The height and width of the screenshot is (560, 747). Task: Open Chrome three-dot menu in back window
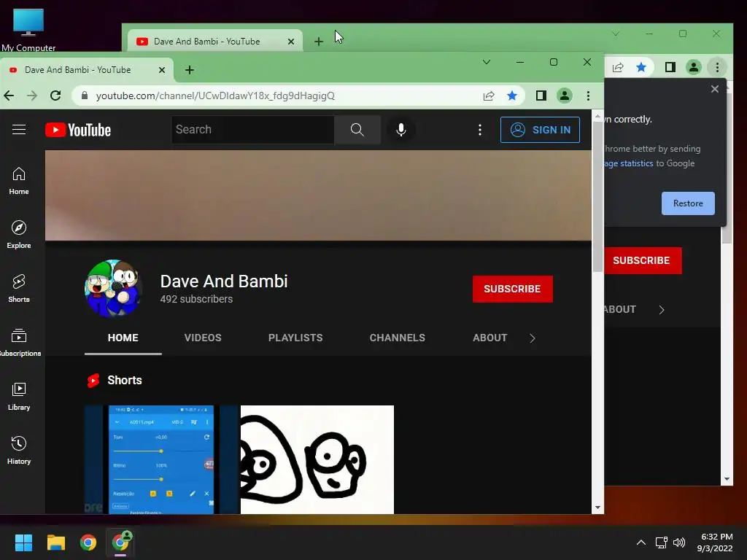[x=718, y=67]
